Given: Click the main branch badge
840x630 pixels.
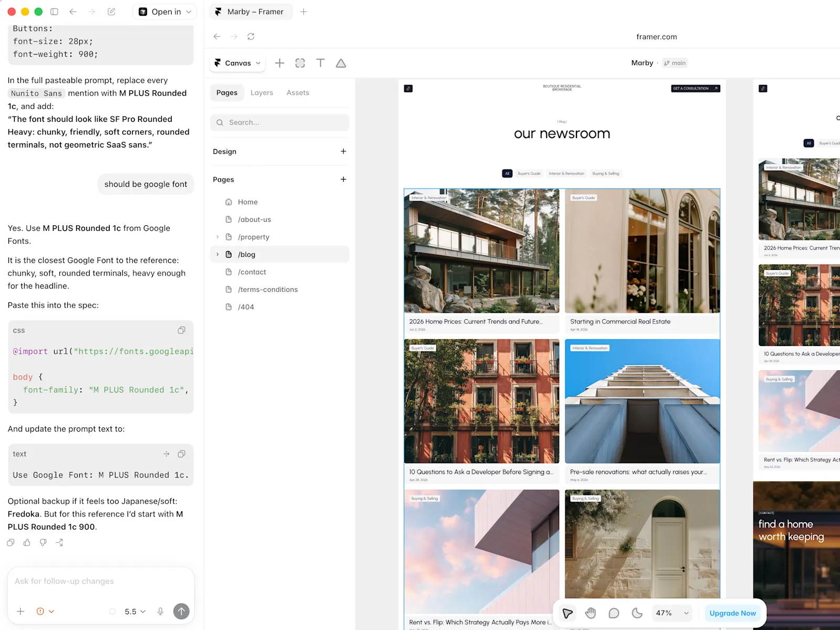Looking at the screenshot, I should coord(675,63).
